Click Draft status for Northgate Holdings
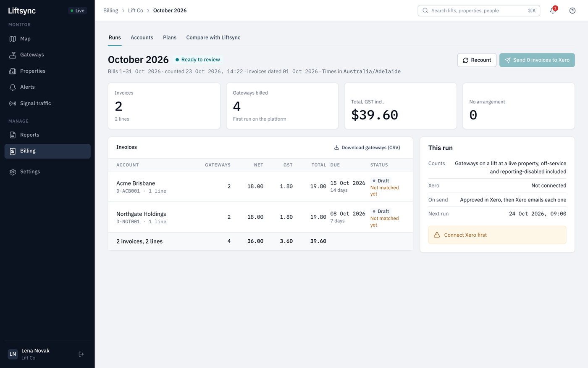 click(x=381, y=212)
